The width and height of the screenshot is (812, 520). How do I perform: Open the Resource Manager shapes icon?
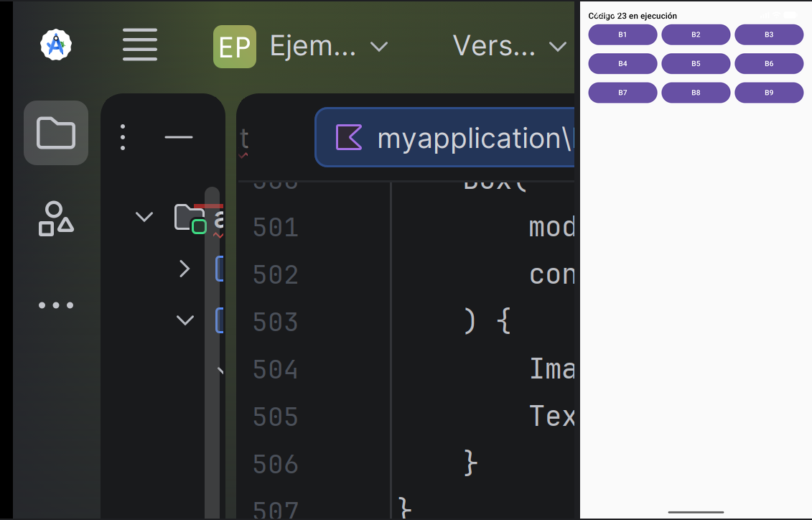56,219
